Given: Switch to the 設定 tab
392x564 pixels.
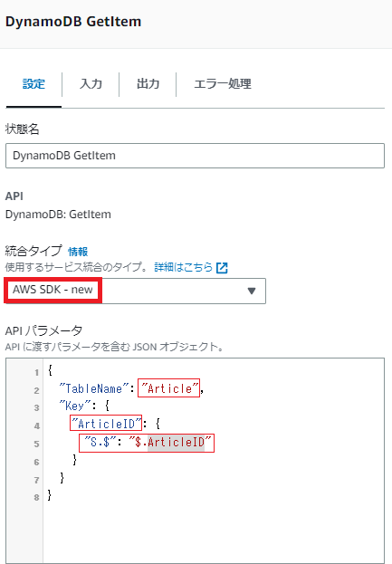Looking at the screenshot, I should point(33,84).
